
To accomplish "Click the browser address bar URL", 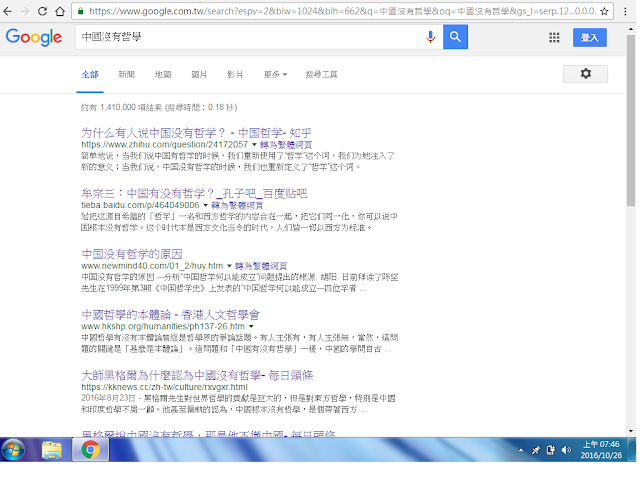I will click(x=342, y=11).
